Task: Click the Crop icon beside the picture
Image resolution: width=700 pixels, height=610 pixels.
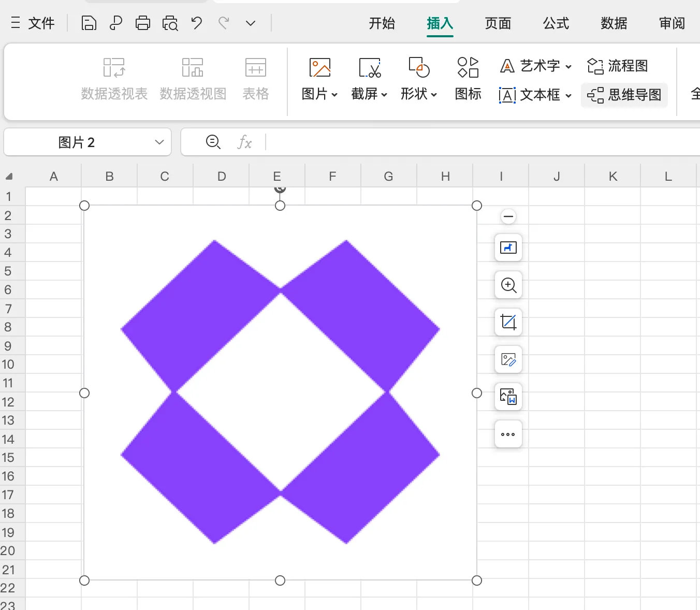Action: tap(508, 322)
